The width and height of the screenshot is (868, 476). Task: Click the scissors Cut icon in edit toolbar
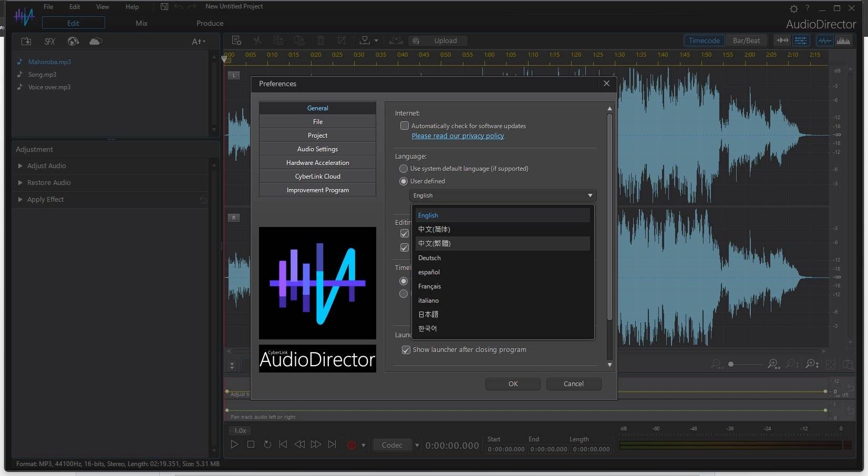pyautogui.click(x=257, y=40)
